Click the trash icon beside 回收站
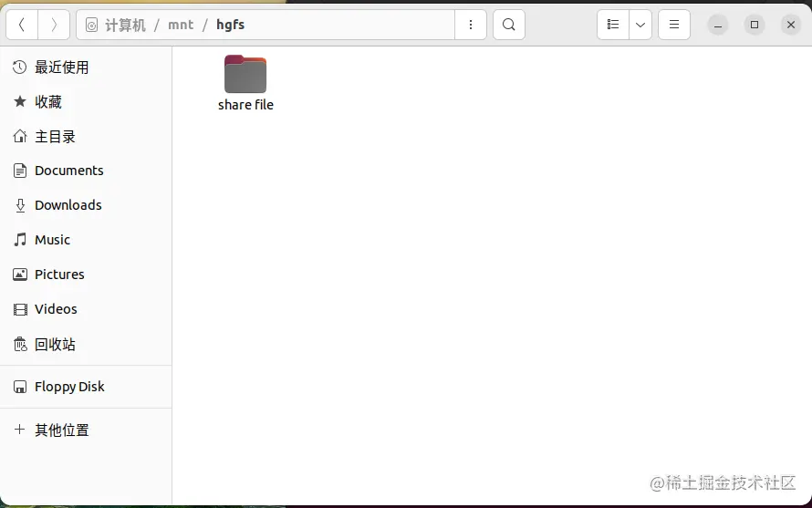 (x=20, y=344)
